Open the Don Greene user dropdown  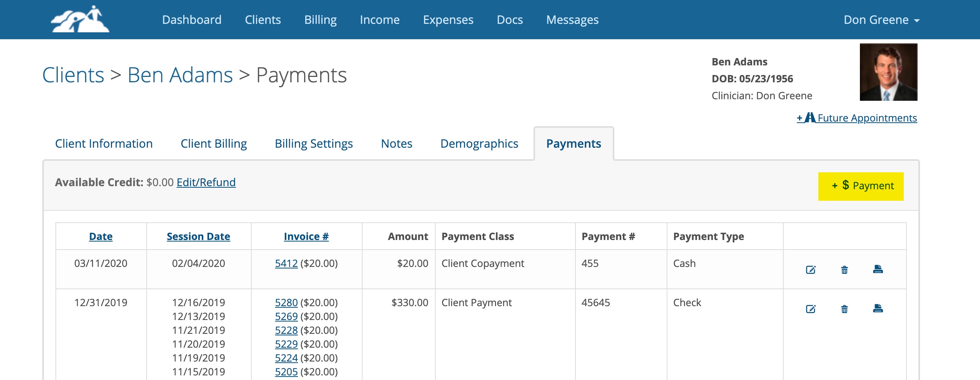click(x=881, y=20)
